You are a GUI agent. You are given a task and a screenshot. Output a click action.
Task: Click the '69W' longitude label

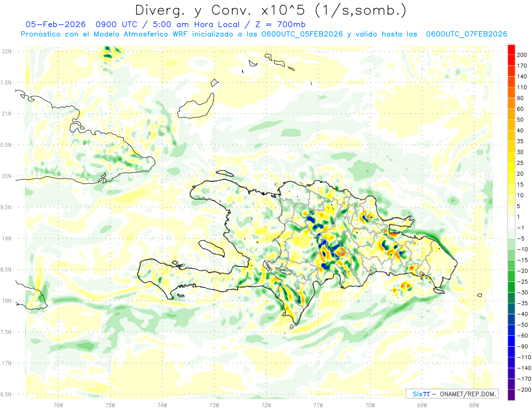pyautogui.click(x=422, y=405)
